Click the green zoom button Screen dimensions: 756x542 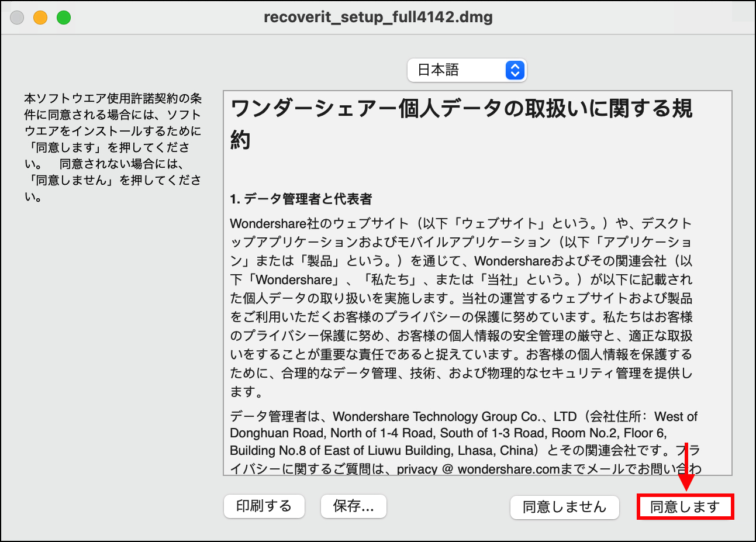64,18
